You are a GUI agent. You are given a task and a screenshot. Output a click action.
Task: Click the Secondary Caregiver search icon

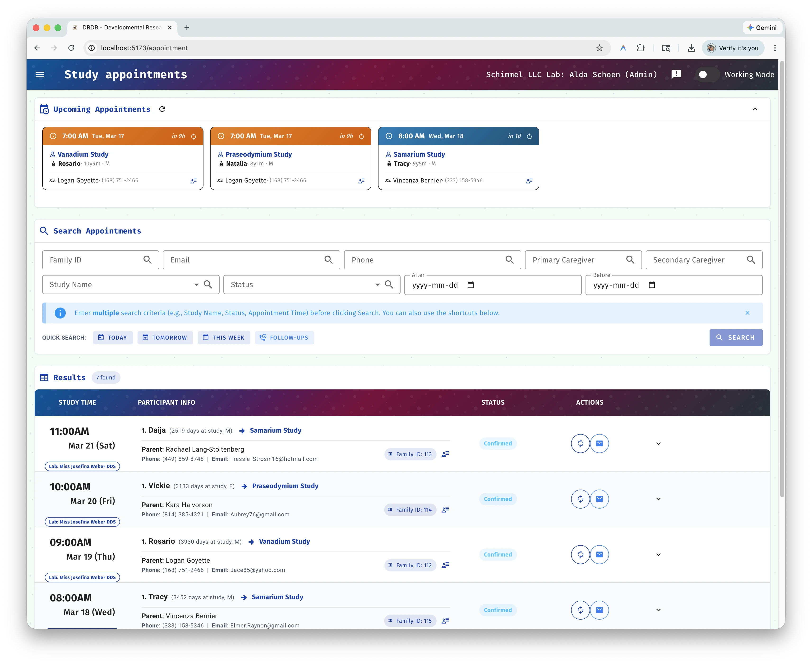pyautogui.click(x=751, y=260)
